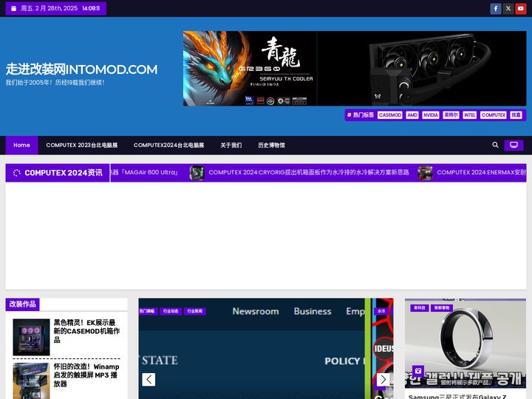Click the 行业动态 category tag on slider
532x399 pixels.
point(171,311)
